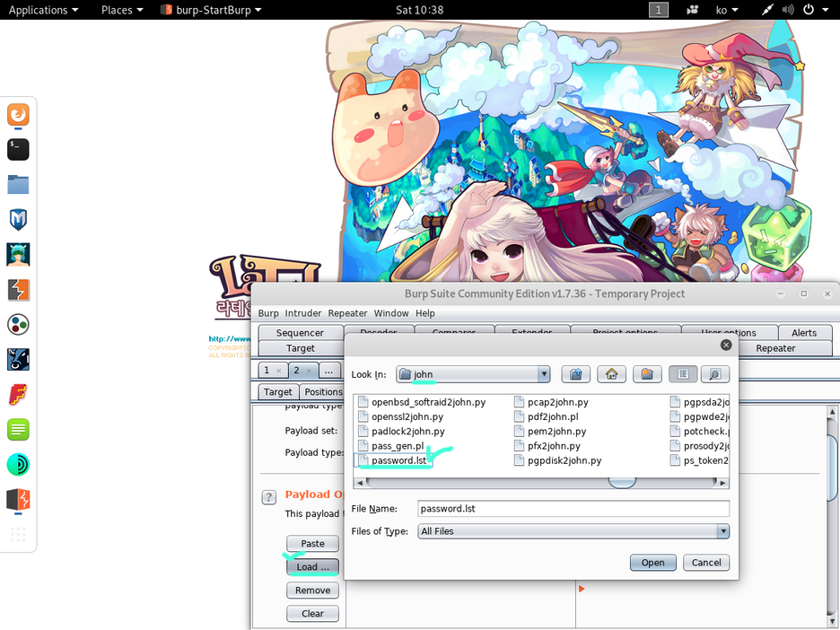Image resolution: width=840 pixels, height=630 pixels.
Task: Select password.lst in file list
Action: pyautogui.click(x=393, y=460)
